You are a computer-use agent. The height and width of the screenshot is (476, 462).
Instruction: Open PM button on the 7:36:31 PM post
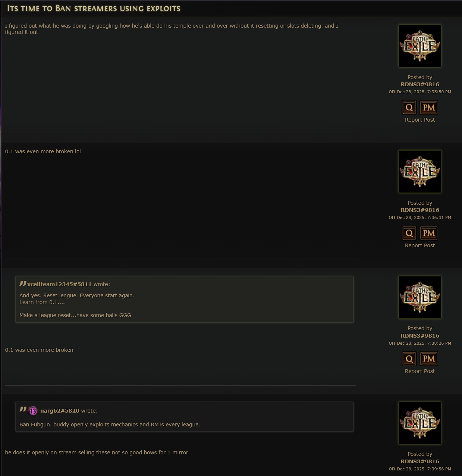[429, 234]
